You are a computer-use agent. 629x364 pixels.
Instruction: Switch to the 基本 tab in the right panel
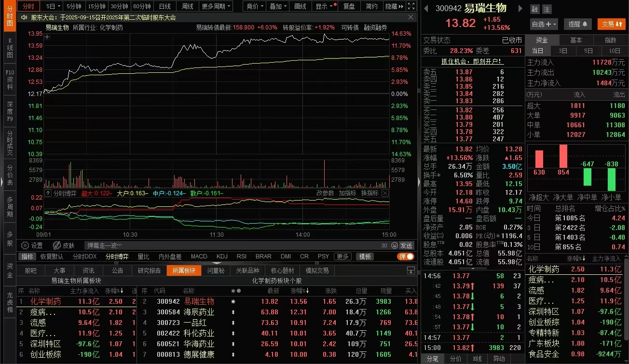pyautogui.click(x=576, y=40)
